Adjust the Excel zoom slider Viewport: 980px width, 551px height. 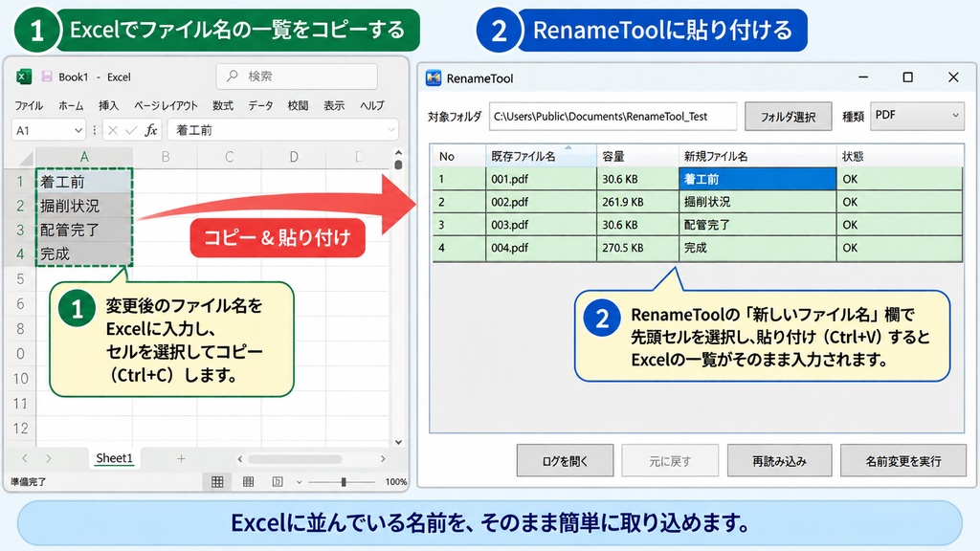tap(344, 482)
